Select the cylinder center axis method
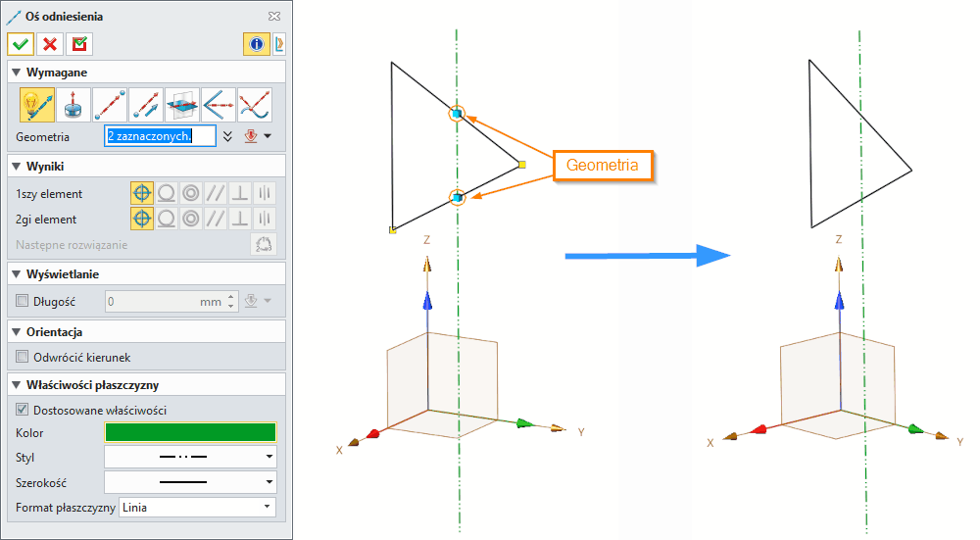 (x=73, y=105)
